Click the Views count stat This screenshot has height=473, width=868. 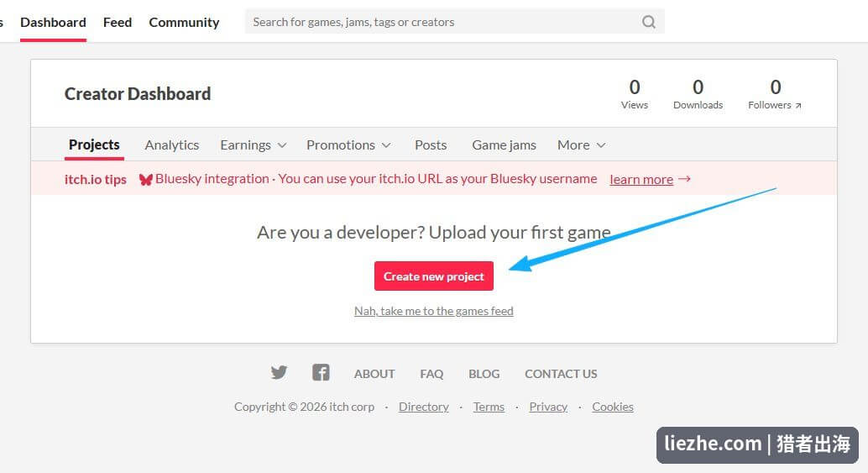pyautogui.click(x=635, y=94)
